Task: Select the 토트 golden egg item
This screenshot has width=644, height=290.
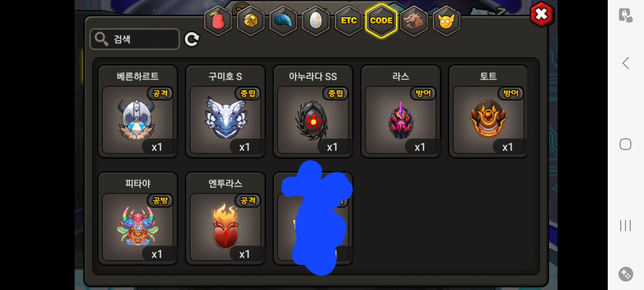Action: 488,111
